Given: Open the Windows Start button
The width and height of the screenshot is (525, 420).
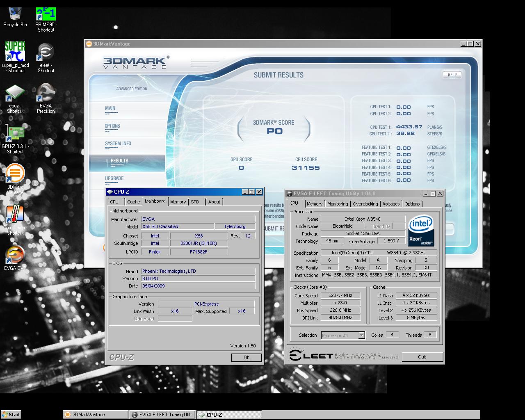Looking at the screenshot, I should (11, 414).
